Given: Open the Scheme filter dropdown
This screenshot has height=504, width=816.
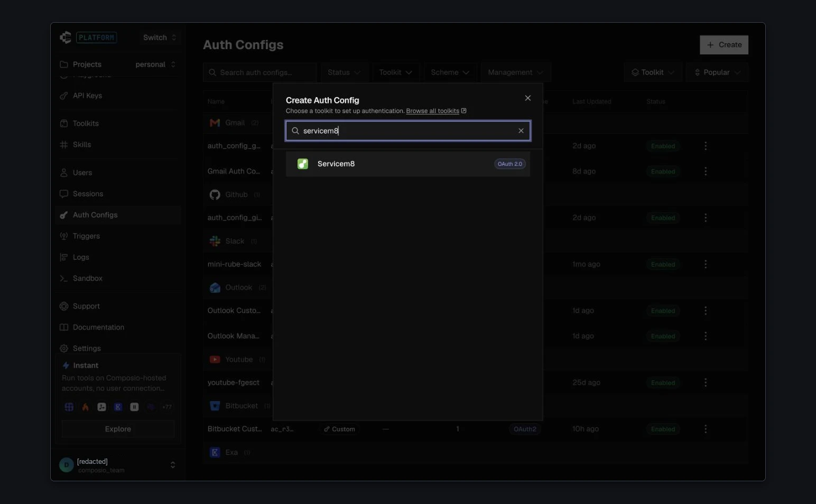Looking at the screenshot, I should click(450, 72).
